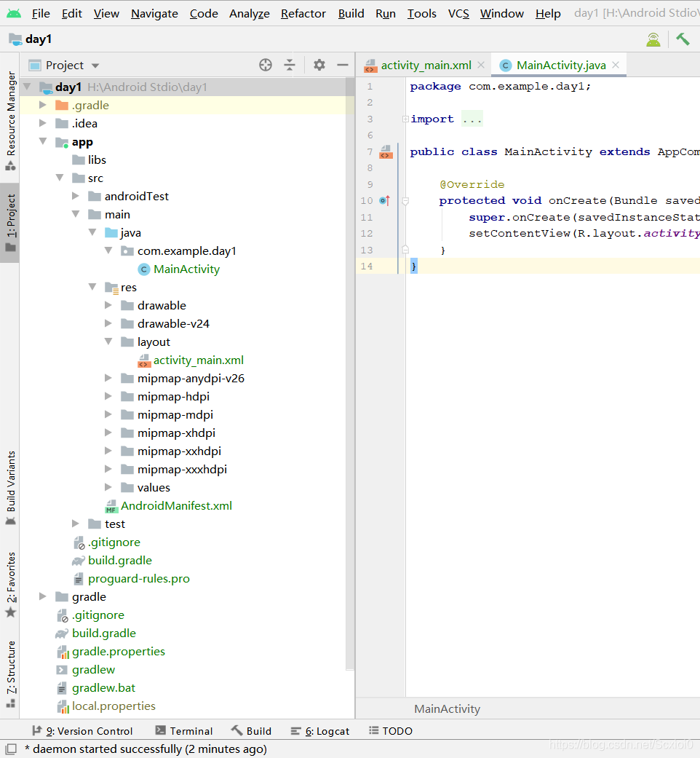700x758 pixels.
Task: Click the related XML gutter icon on line 7
Action: 386,151
